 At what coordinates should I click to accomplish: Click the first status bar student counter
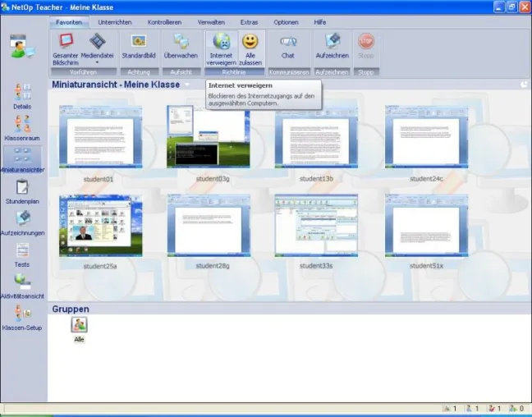(x=451, y=409)
